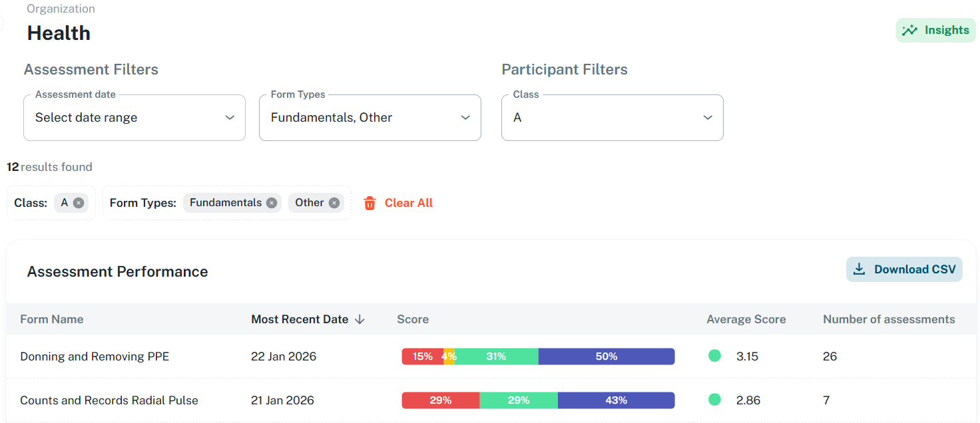Screen dimensions: 980x423
Task: Remove the Fundamentals form type filter chip
Action: pos(272,203)
